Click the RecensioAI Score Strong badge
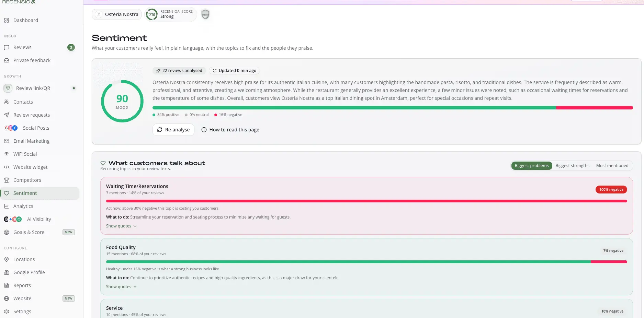The width and height of the screenshot is (644, 318). pos(171,14)
